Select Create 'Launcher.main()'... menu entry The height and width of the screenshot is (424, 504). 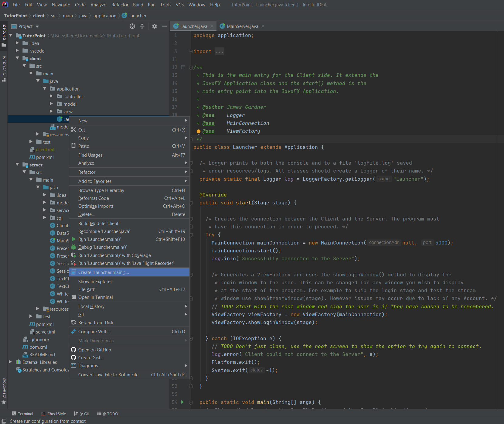tap(129, 272)
